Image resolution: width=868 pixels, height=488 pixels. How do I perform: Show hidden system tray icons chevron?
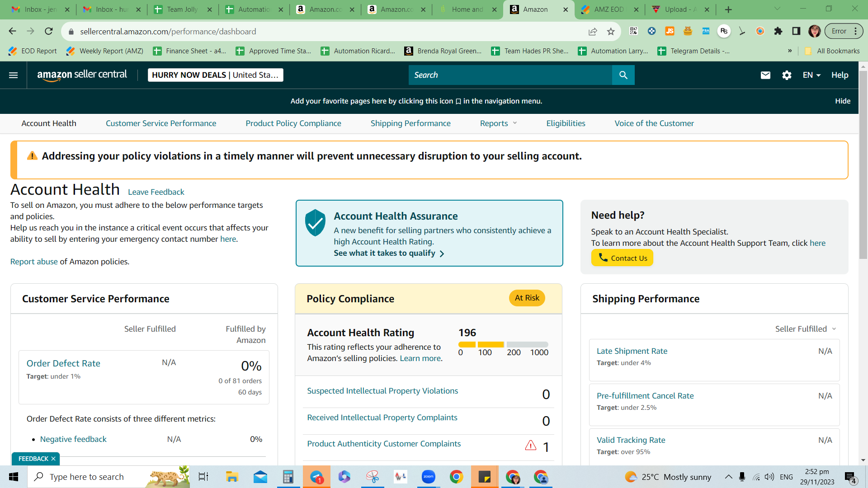[x=728, y=477]
